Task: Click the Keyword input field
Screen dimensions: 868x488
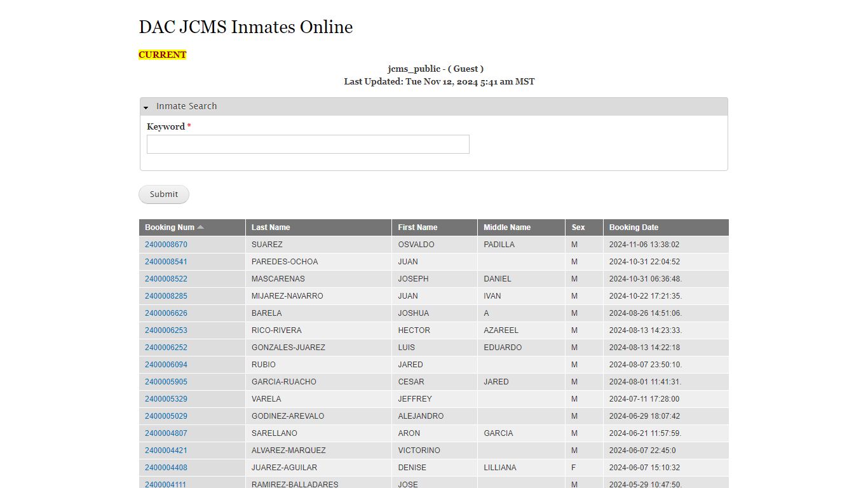Action: (308, 144)
